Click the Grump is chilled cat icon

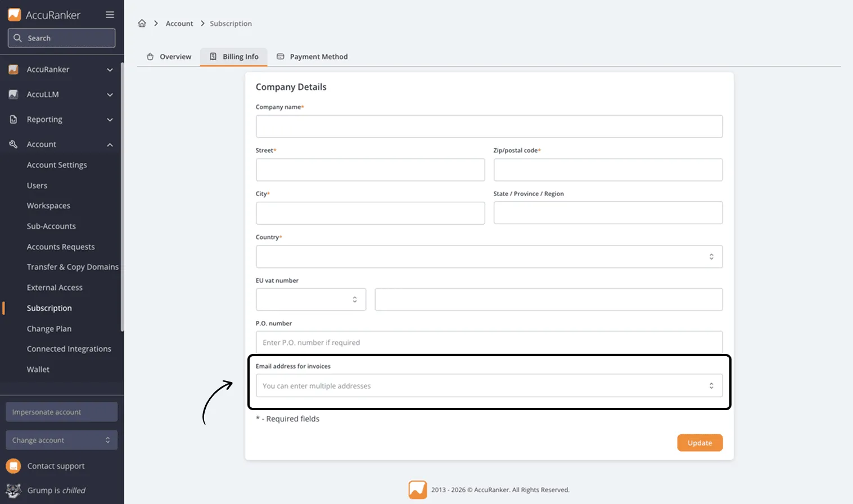coord(13,490)
